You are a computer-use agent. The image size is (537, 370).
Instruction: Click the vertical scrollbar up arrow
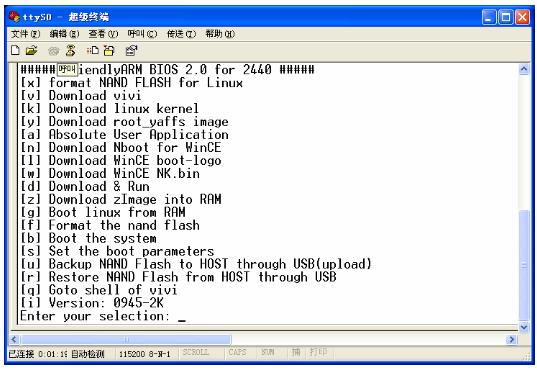[524, 70]
